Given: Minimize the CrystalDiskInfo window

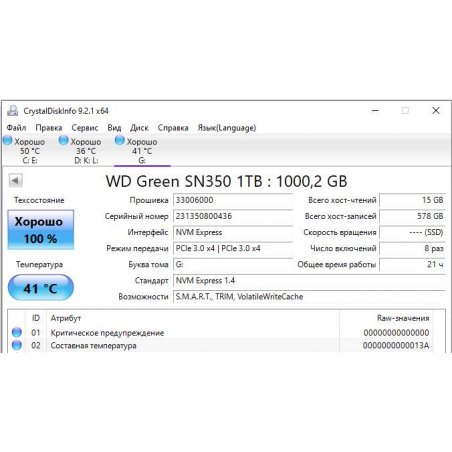Looking at the screenshot, I should (x=375, y=110).
